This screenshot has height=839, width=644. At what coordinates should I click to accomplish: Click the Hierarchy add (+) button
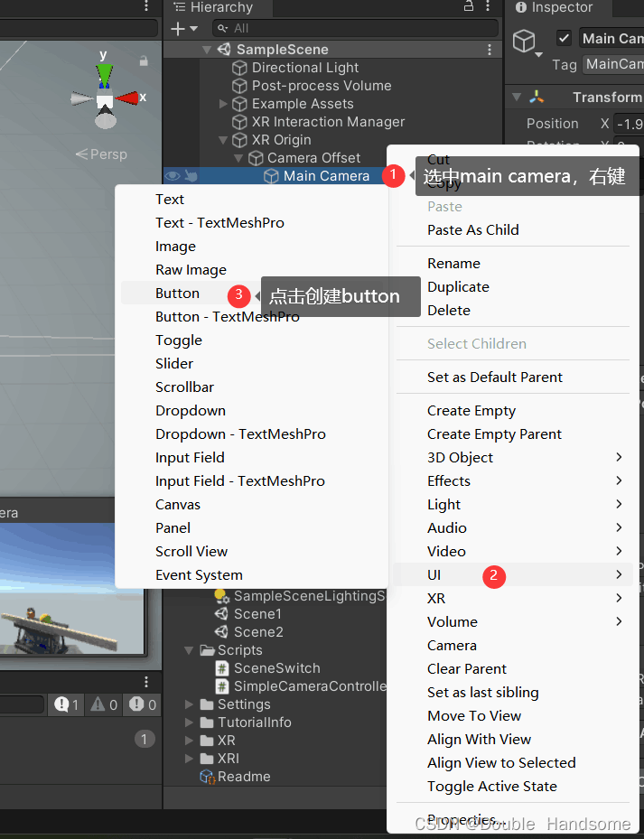(178, 28)
